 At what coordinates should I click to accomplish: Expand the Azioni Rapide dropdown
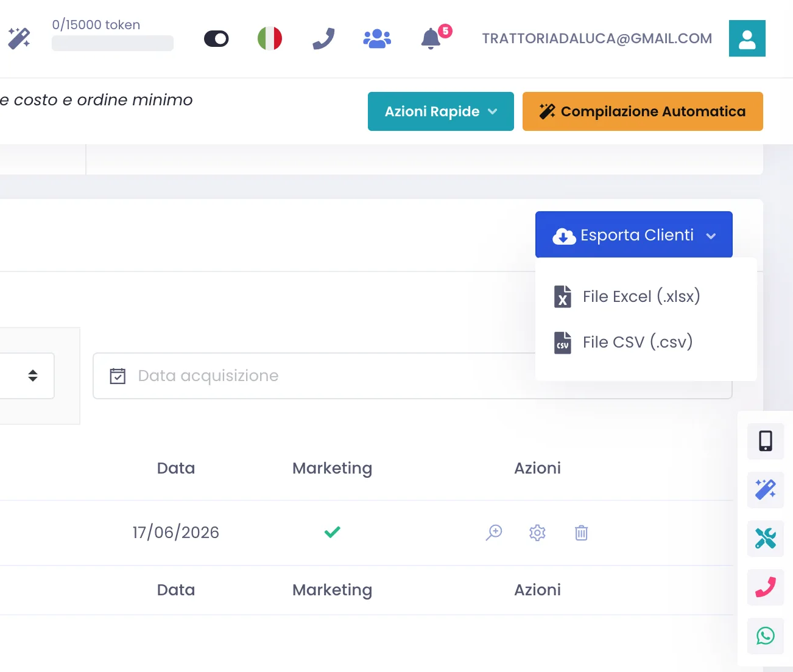[x=441, y=111]
